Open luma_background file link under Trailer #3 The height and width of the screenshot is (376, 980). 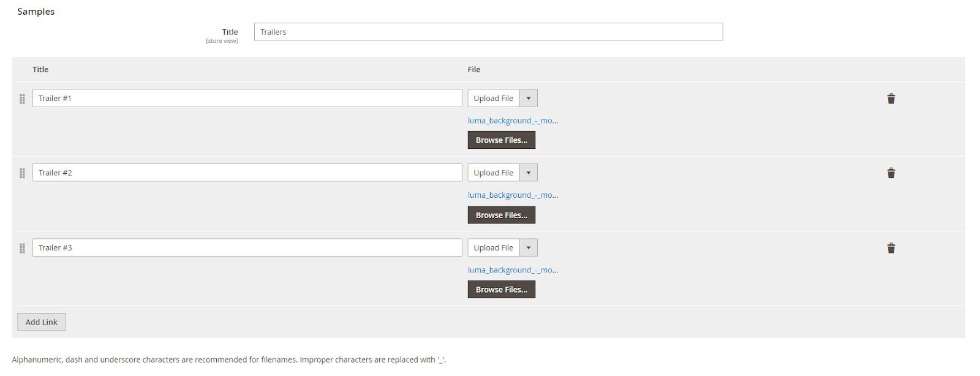pos(513,270)
